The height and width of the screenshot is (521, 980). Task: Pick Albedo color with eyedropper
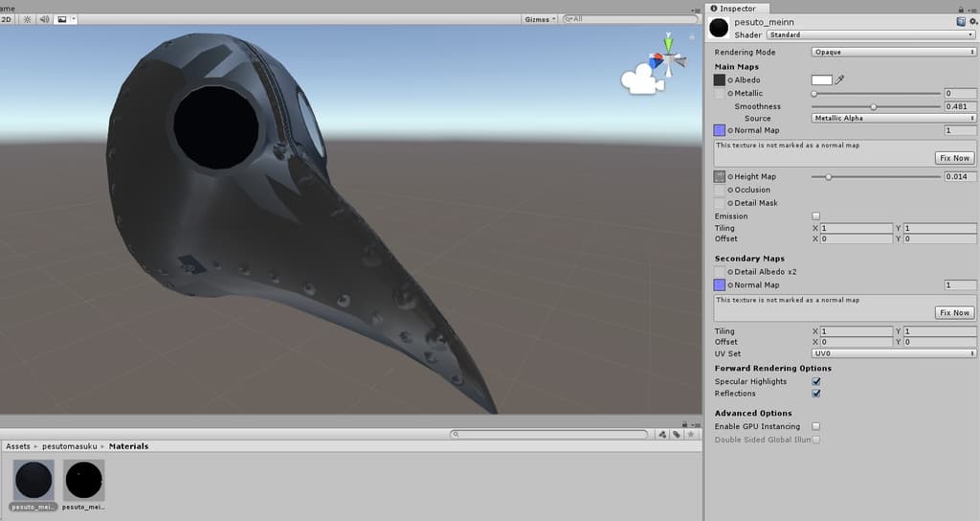[x=840, y=80]
